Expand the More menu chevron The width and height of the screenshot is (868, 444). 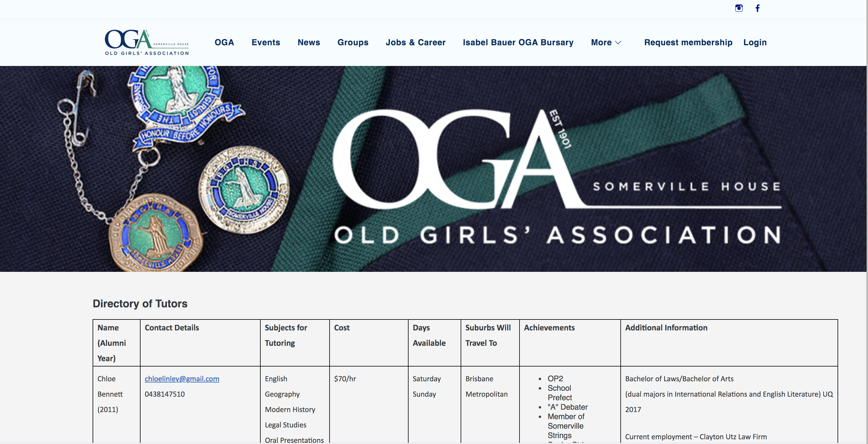(618, 42)
